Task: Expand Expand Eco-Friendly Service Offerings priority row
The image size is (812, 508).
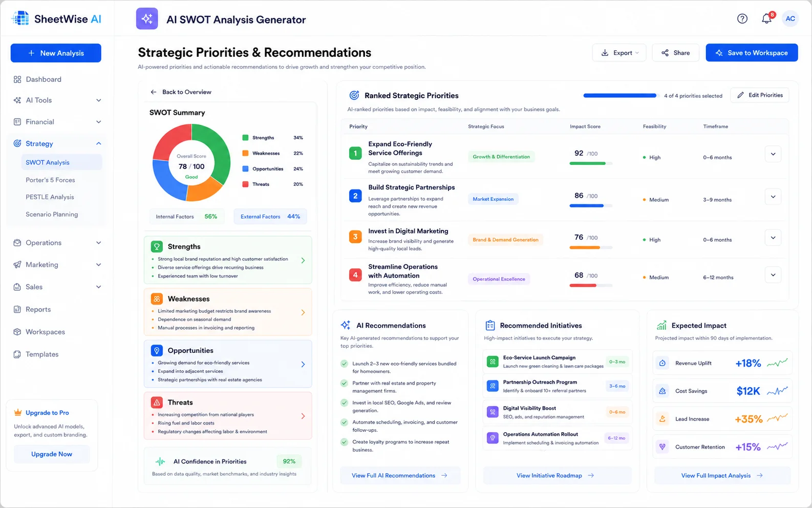Action: coord(773,154)
